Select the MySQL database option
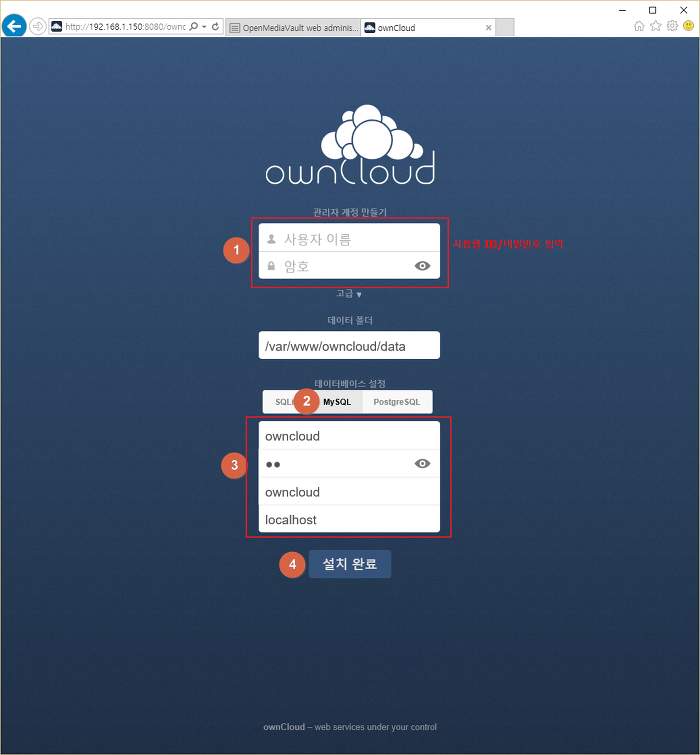The image size is (700, 755). 337,402
